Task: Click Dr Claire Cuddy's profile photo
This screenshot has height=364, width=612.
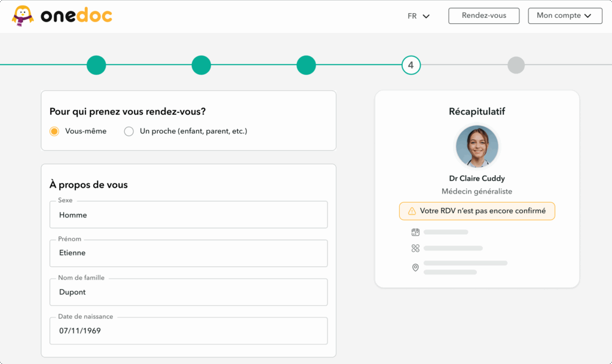Action: pyautogui.click(x=477, y=146)
